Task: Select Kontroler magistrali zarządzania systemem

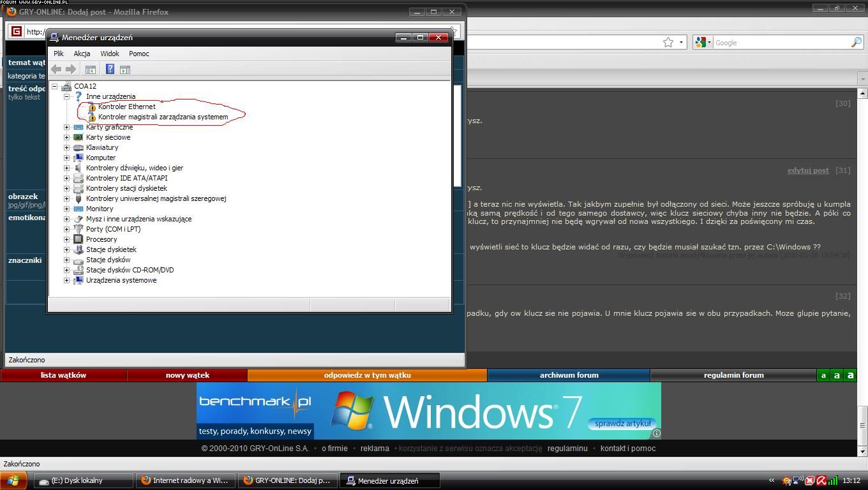Action: click(x=163, y=117)
